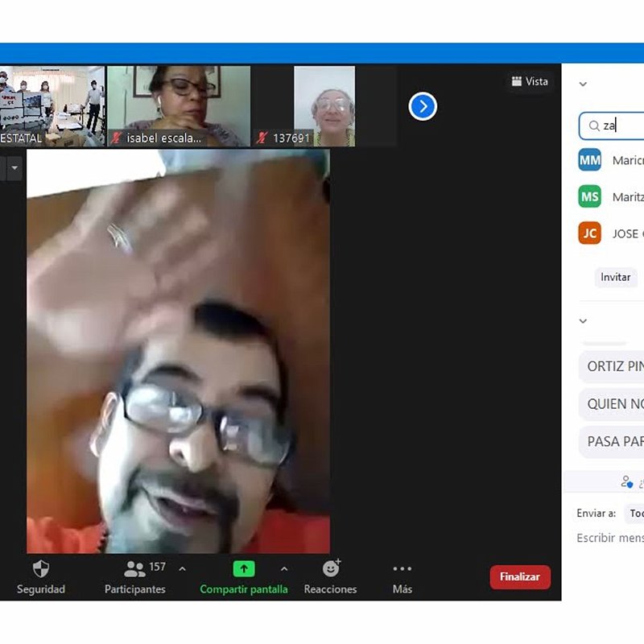The image size is (644, 644).
Task: Click the MM participant avatar
Action: 589,160
